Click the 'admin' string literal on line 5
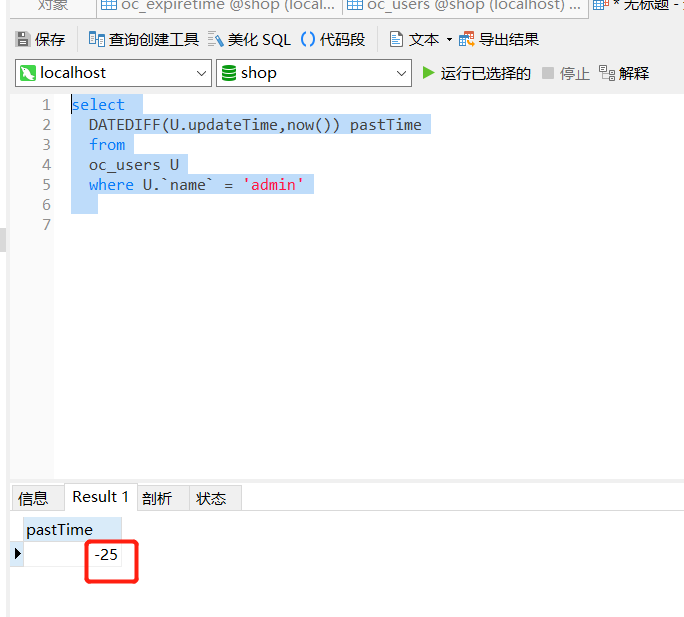 tap(273, 185)
